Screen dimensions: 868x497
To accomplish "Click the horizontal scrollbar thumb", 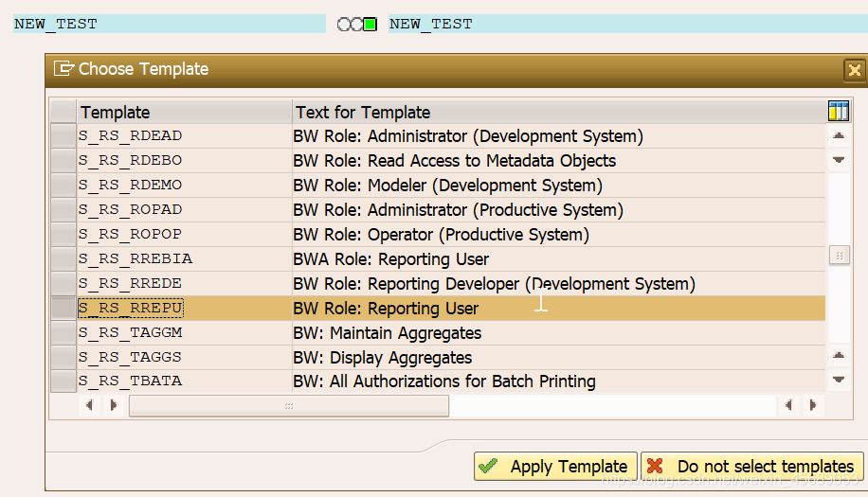I will 289,406.
